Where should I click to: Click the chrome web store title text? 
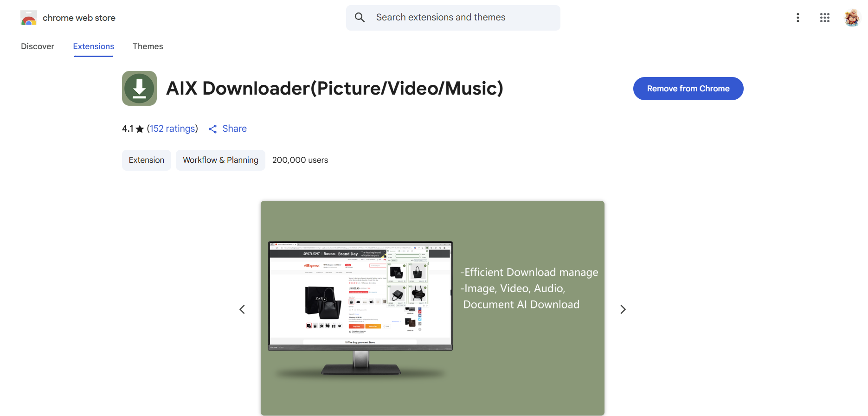pos(79,18)
